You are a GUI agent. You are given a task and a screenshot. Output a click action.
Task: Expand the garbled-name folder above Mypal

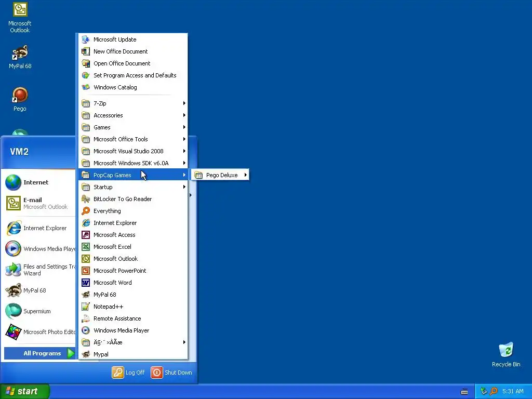click(x=133, y=342)
